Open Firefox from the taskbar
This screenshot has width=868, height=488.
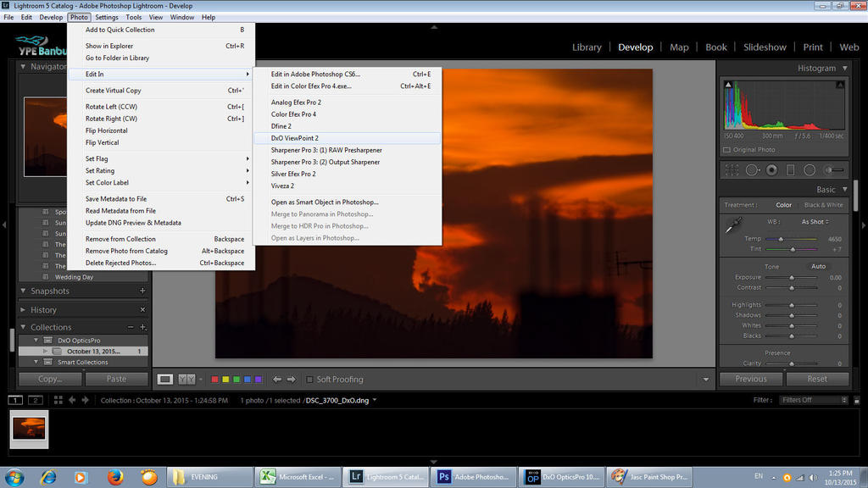[x=116, y=477]
